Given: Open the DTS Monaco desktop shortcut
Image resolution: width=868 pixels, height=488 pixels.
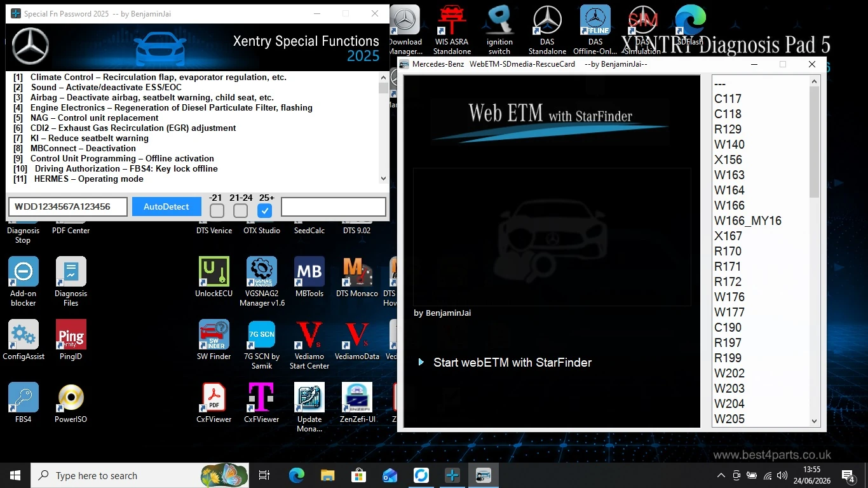Looking at the screenshot, I should coord(357,277).
